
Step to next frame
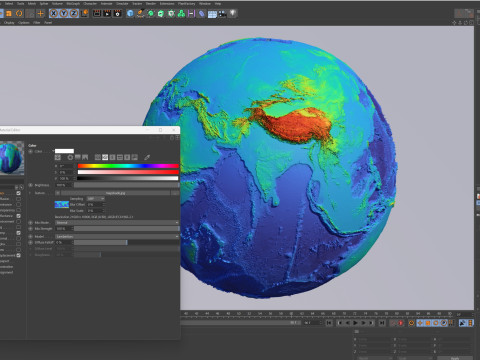point(363,323)
